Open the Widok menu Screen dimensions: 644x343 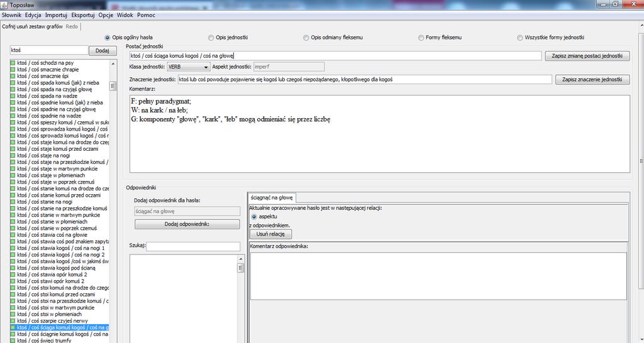tap(125, 15)
